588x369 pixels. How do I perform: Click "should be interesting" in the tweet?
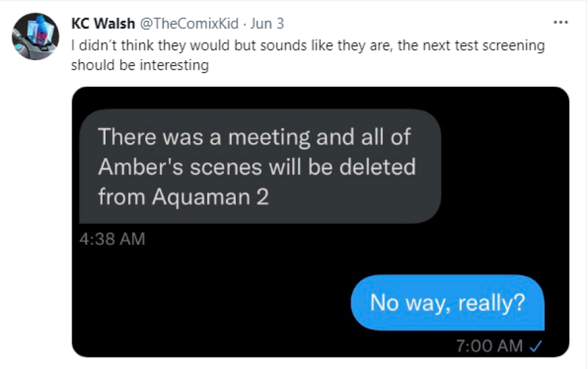140,66
